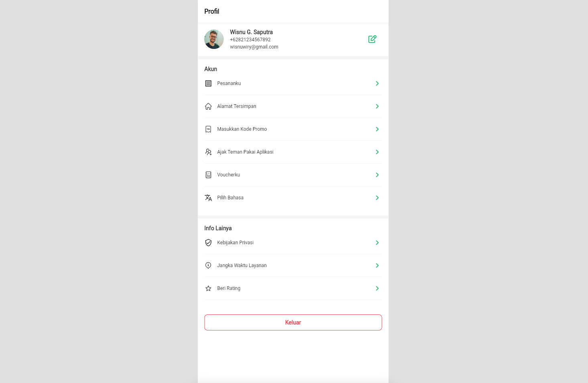Screen dimensions: 588x383
Task: Click the edit profile pencil icon
Action: pos(372,39)
